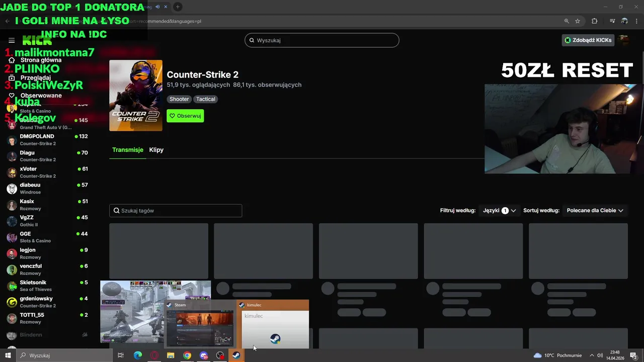Viewport: 644px width, 362px height.
Task: Open the volume control in system tray
Action: 600,355
